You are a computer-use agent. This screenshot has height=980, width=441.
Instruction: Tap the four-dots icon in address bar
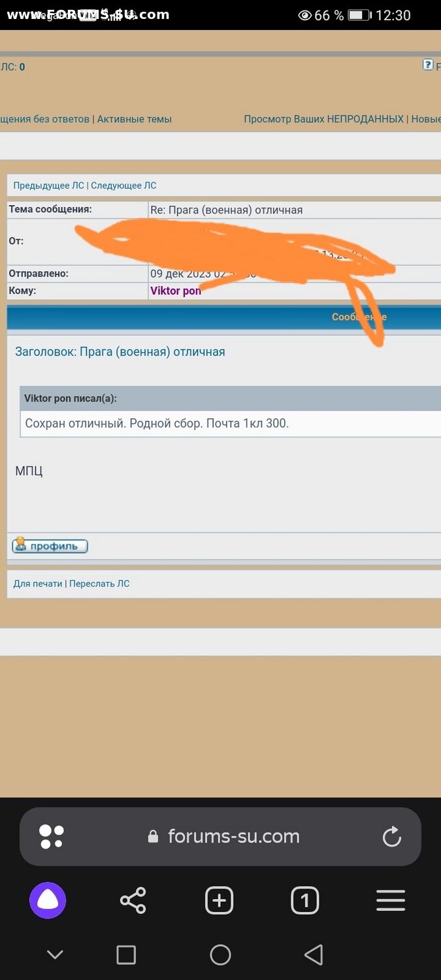click(x=52, y=837)
